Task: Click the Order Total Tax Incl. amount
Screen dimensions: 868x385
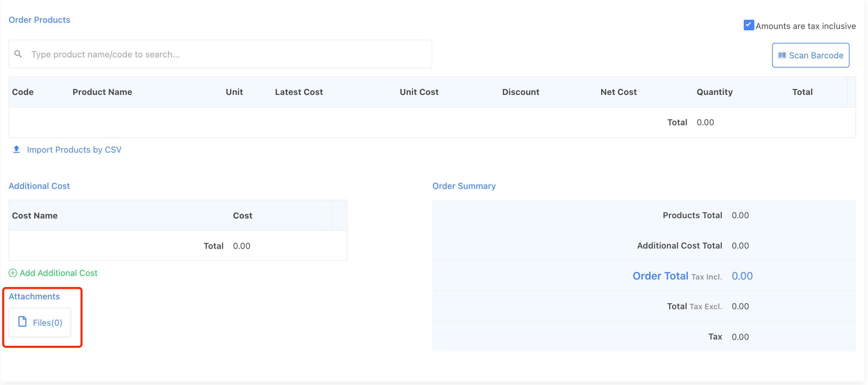Action: click(742, 276)
